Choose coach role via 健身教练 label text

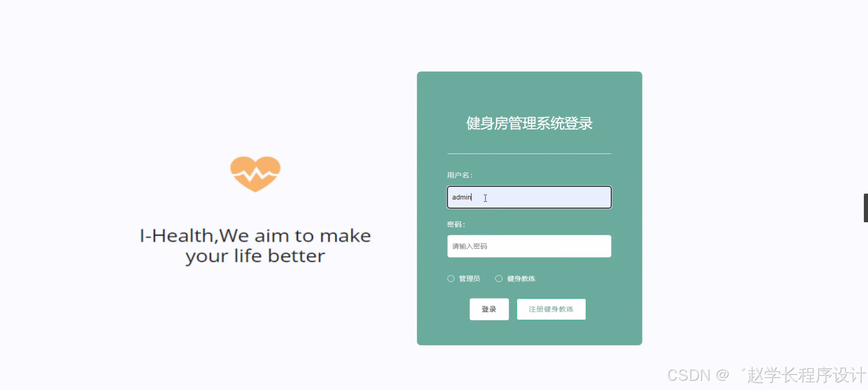(x=521, y=279)
